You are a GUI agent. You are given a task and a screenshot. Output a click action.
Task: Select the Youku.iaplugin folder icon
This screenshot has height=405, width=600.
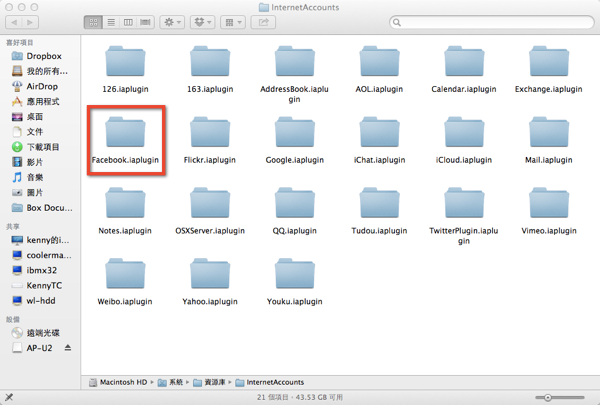[x=295, y=274]
